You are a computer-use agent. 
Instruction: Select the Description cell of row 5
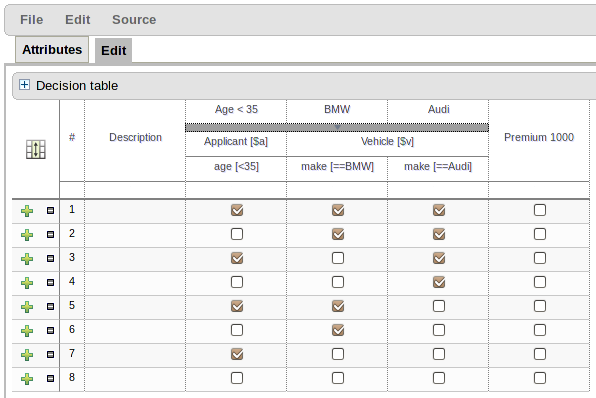[x=135, y=307]
